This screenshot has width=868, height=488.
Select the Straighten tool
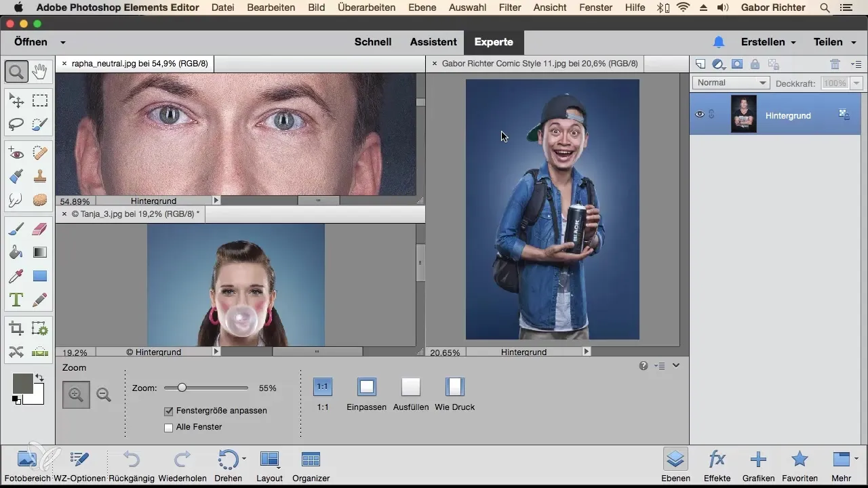(40, 352)
